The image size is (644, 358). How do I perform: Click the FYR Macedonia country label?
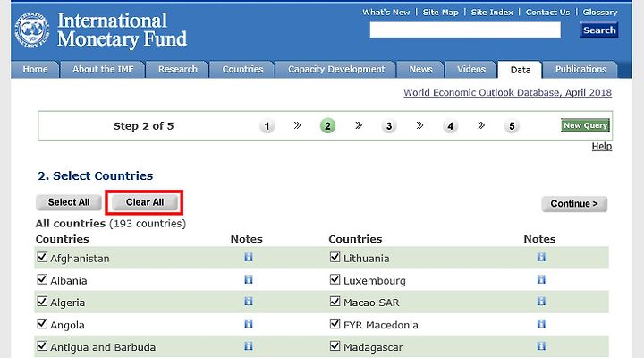coord(381,325)
